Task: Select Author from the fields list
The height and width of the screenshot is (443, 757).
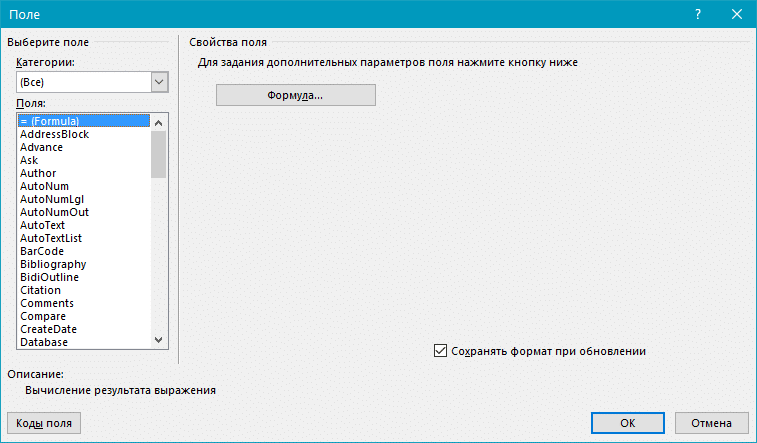Action: coord(38,173)
